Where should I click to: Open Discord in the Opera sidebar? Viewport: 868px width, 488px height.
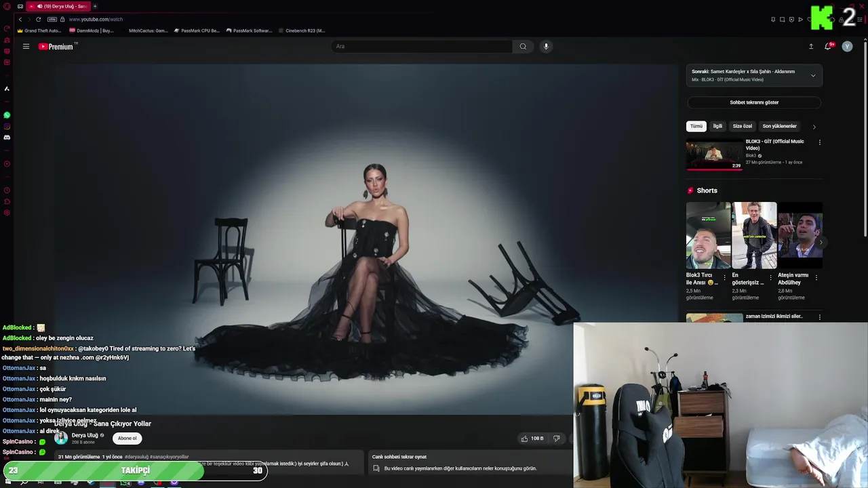7,138
